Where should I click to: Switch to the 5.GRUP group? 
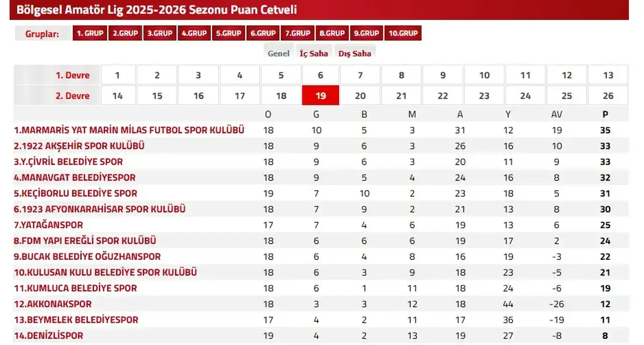click(x=228, y=33)
